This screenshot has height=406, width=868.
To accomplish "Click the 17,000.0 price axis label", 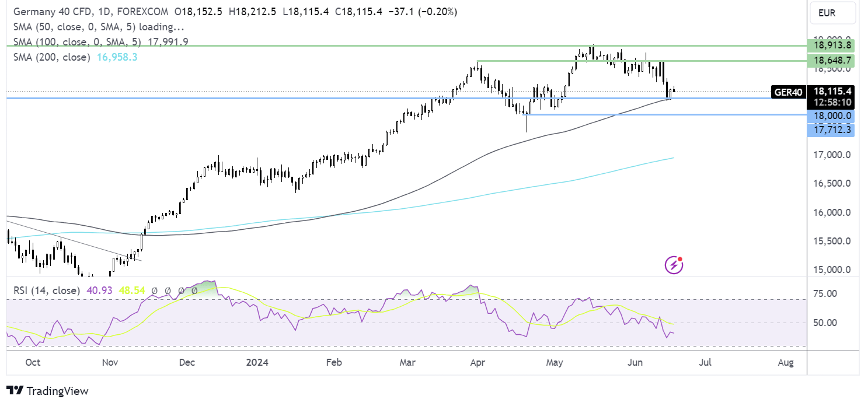I will [x=832, y=155].
